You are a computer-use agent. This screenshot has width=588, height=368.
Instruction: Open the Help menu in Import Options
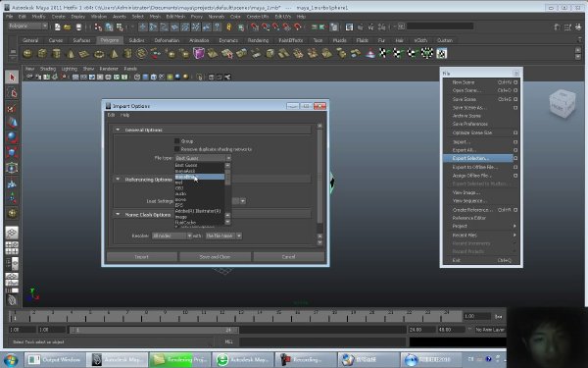click(x=124, y=115)
